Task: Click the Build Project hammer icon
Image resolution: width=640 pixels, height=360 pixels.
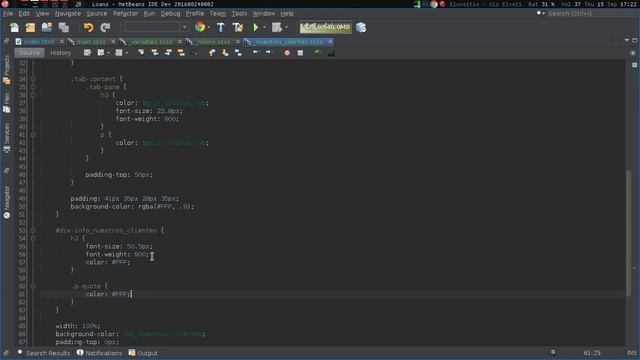Action: point(220,27)
